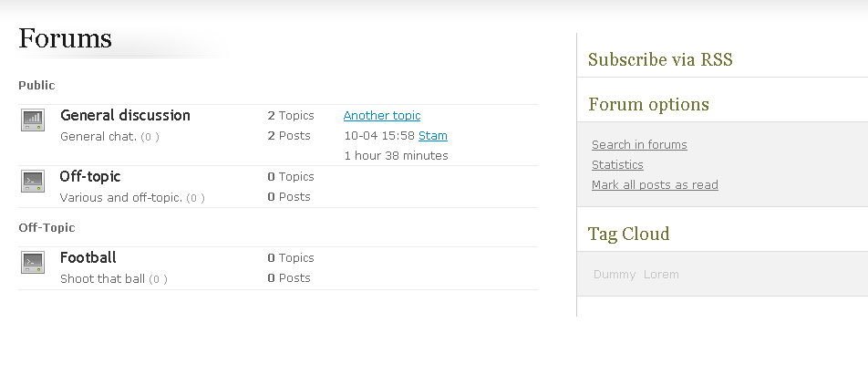Screen dimensions: 868x365
Task: Click the Public category label
Action: [x=36, y=86]
